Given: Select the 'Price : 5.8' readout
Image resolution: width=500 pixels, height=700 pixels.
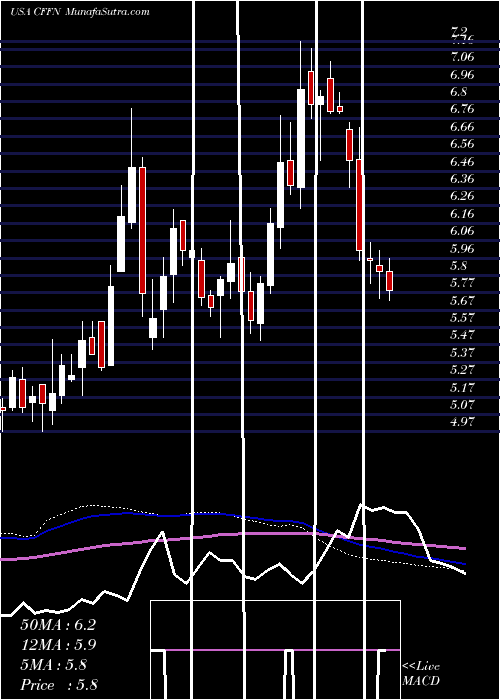Looking at the screenshot, I should click(x=59, y=685).
